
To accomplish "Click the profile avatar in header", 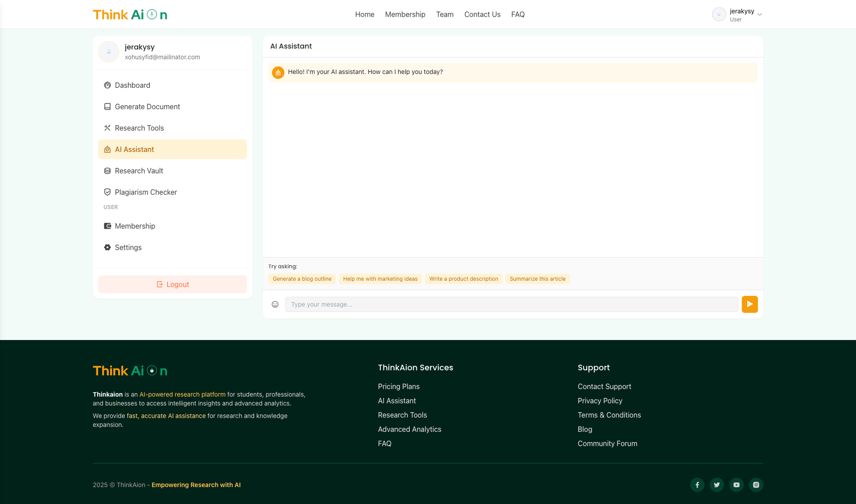I will click(x=719, y=14).
